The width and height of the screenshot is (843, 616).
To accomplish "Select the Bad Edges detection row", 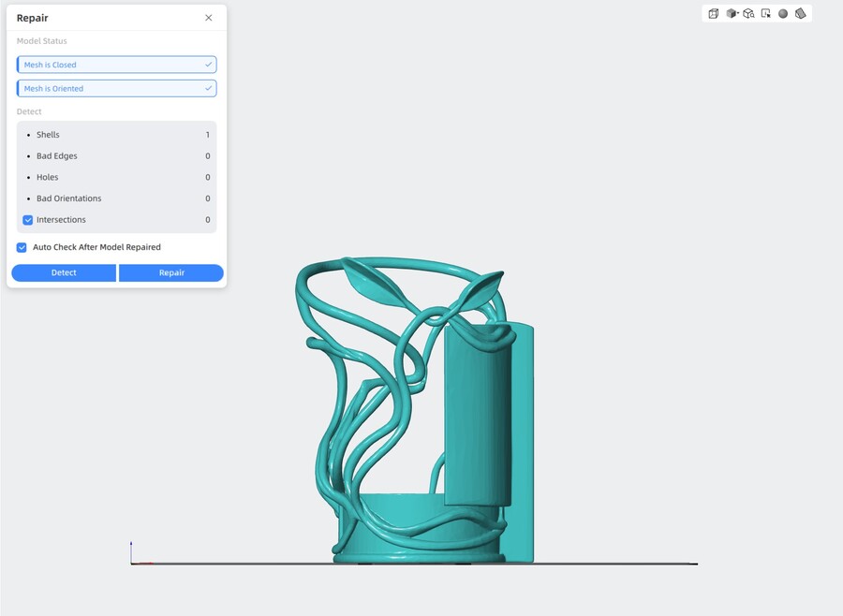I will (116, 156).
